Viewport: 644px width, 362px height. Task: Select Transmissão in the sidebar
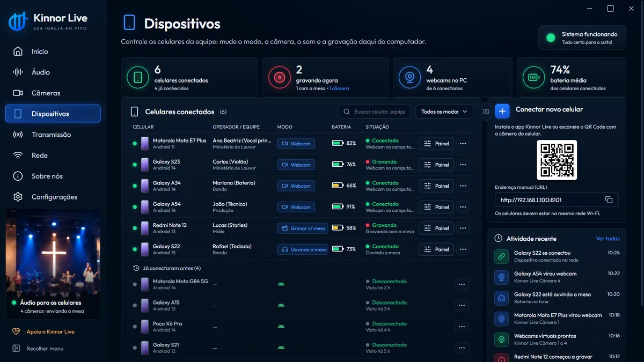tap(53, 135)
